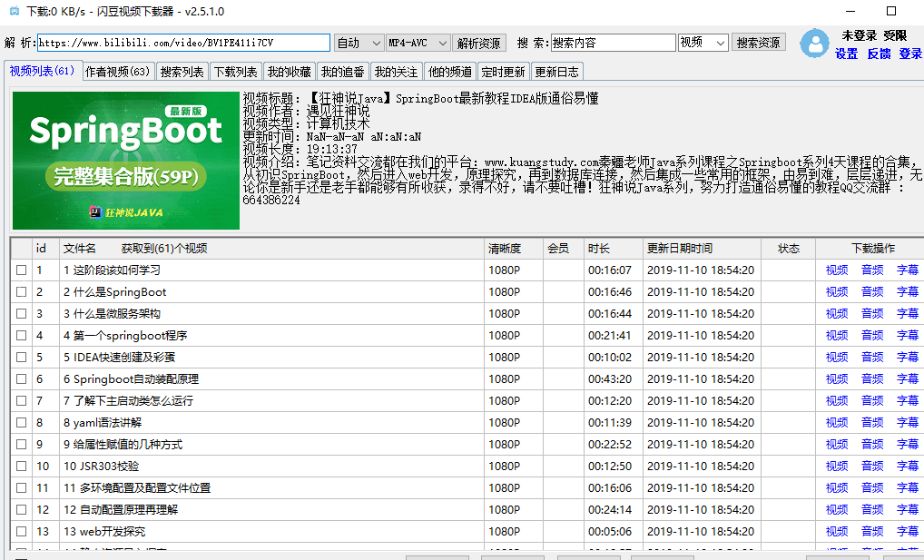Select the checkbox for "5 IDEA快速创建及彩蛋"

point(21,357)
